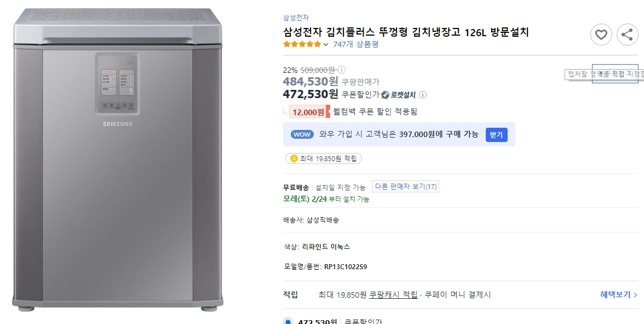This screenshot has height=324, width=644.
Task: Open 다른 판매자 보기(17) seller list
Action: click(405, 186)
